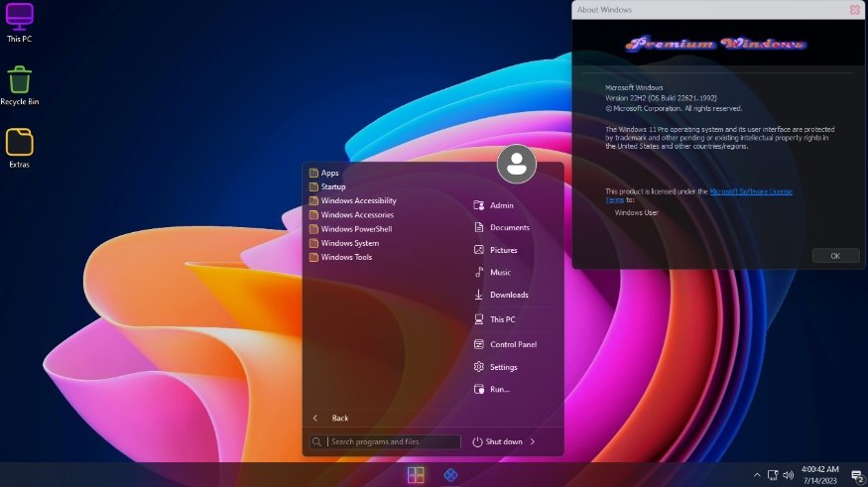Expand shut down options arrow
This screenshot has height=487, width=868.
click(533, 441)
